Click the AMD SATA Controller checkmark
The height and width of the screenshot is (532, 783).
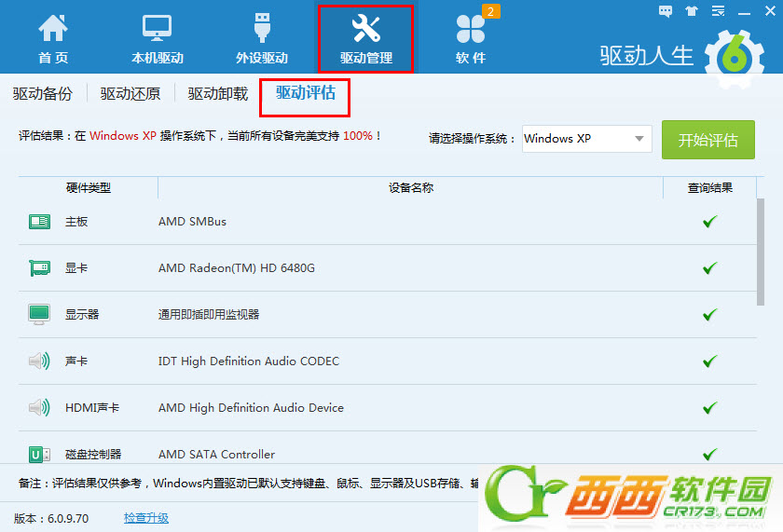pos(709,454)
